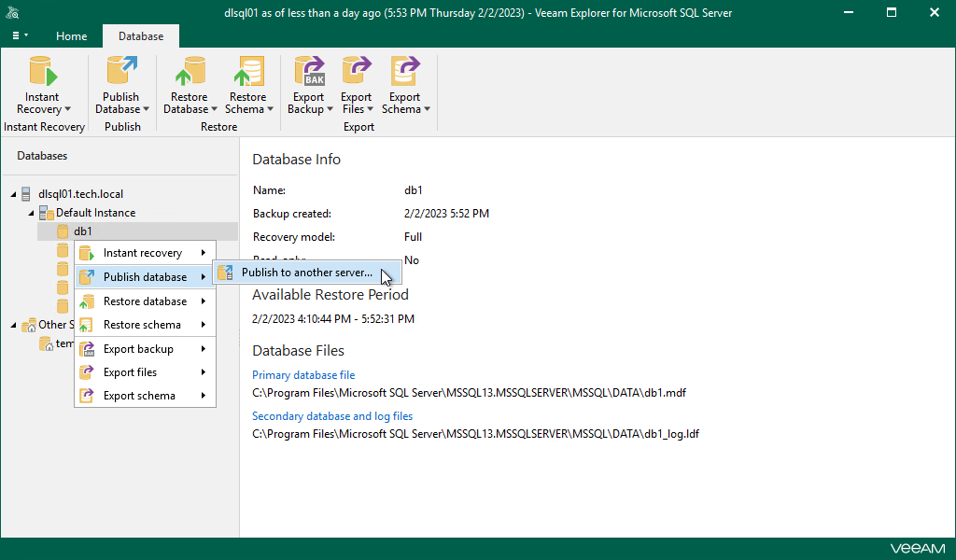Viewport: 956px width, 560px height.
Task: Click the Export Files ribbon icon
Action: coord(357,71)
